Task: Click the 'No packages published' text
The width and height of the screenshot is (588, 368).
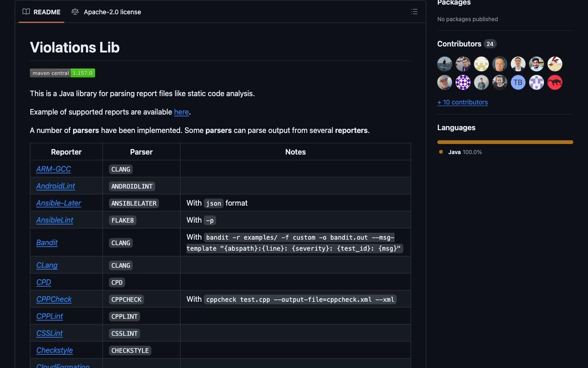Action: pyautogui.click(x=468, y=19)
